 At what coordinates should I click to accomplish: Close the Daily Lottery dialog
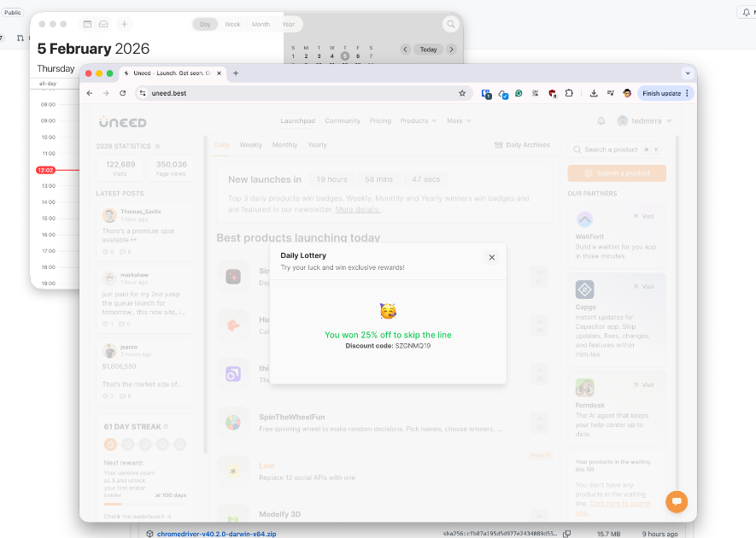click(x=491, y=257)
